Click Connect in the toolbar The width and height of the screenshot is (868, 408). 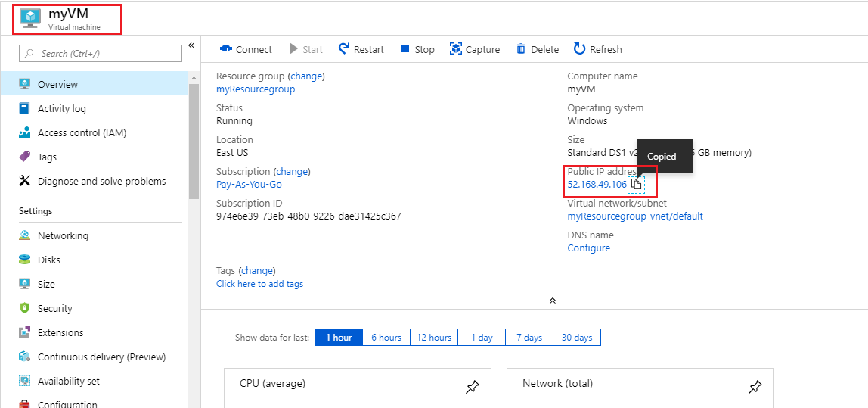point(246,49)
